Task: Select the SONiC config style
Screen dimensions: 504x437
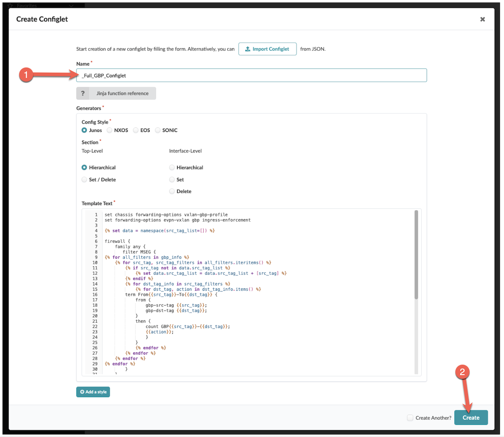Action: click(158, 130)
